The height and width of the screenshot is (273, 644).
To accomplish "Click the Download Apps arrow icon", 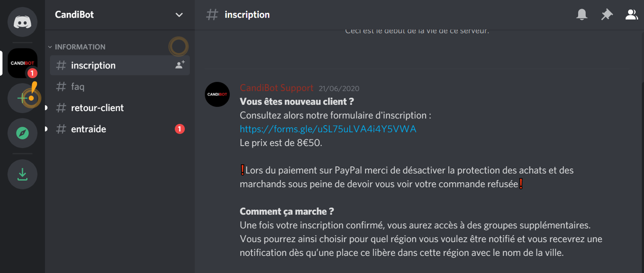I will coord(22,174).
